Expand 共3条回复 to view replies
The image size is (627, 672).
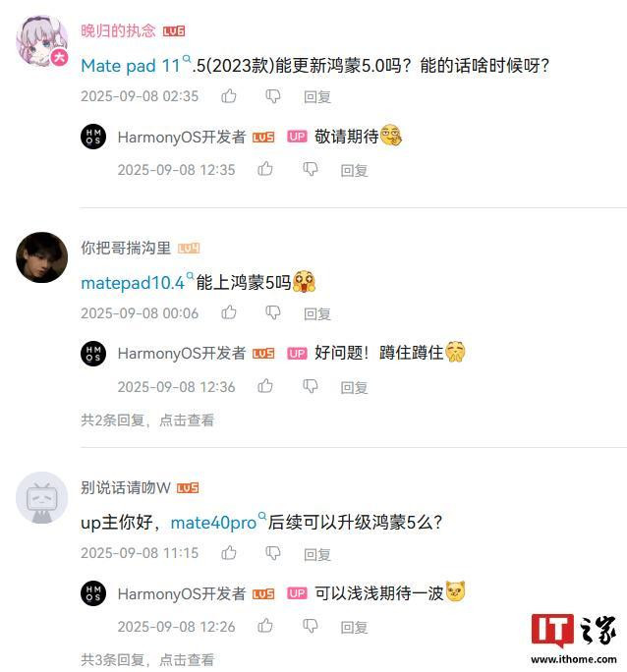pos(147,659)
